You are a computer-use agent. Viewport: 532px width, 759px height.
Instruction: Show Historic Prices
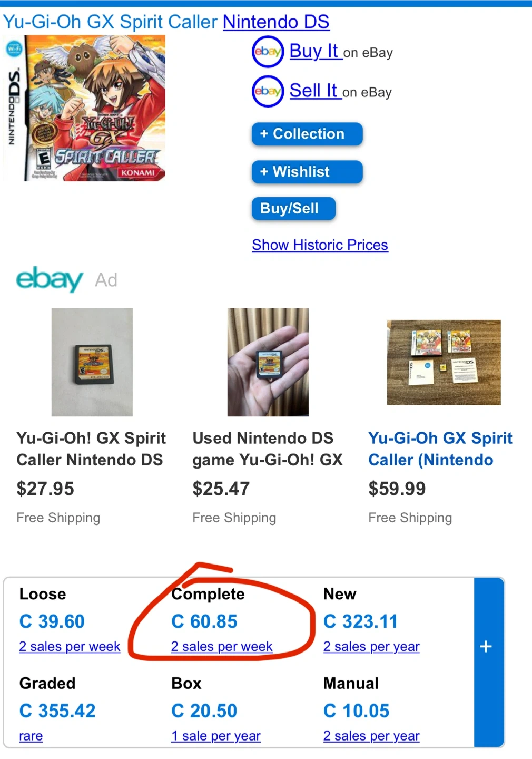coord(320,245)
